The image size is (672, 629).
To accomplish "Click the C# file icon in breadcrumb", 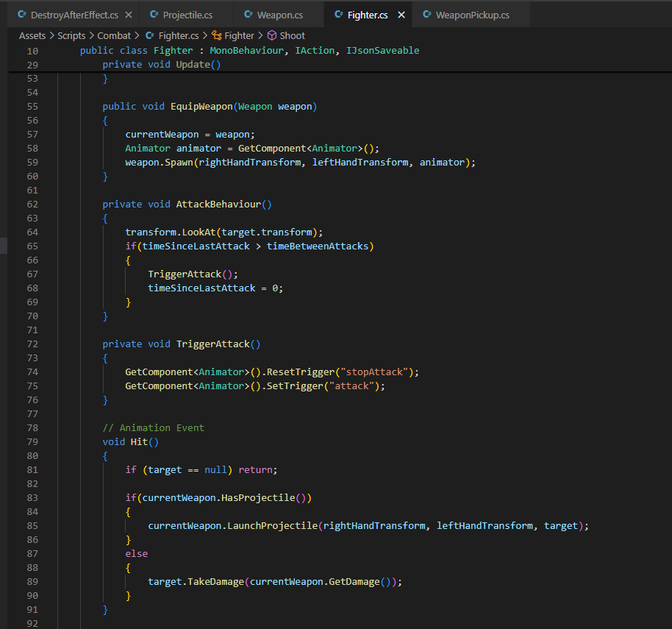I will coord(150,35).
